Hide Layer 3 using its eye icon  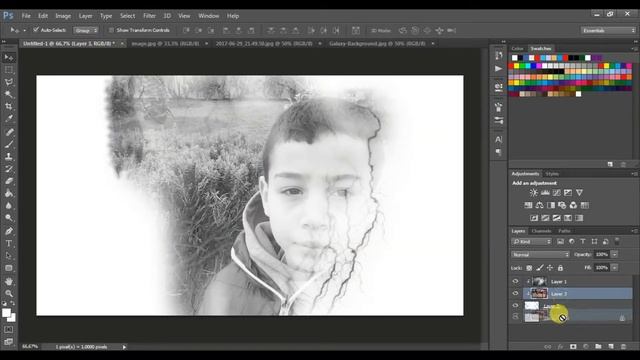(515, 293)
